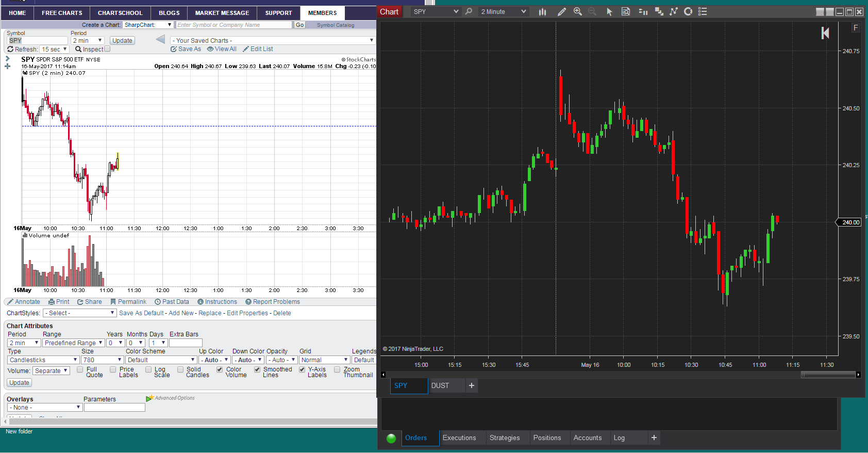868x453 pixels.
Task: Enable Solid Candles checkbox
Action: click(x=180, y=369)
